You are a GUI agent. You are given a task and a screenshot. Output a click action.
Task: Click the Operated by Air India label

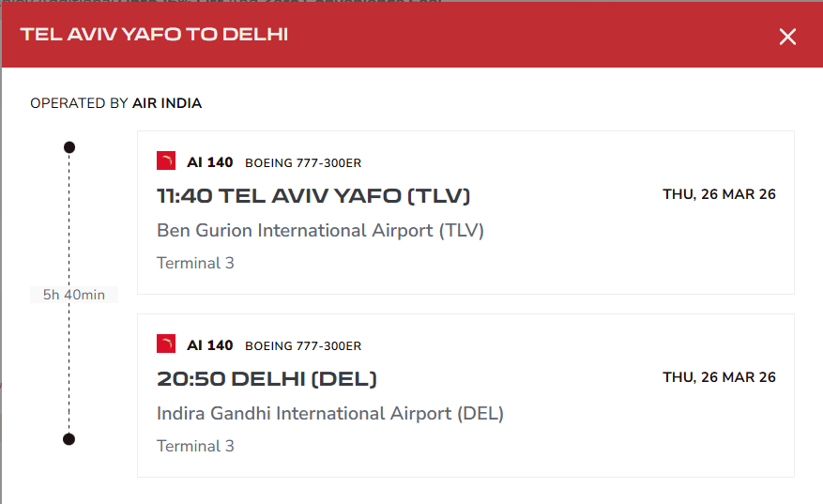116,103
